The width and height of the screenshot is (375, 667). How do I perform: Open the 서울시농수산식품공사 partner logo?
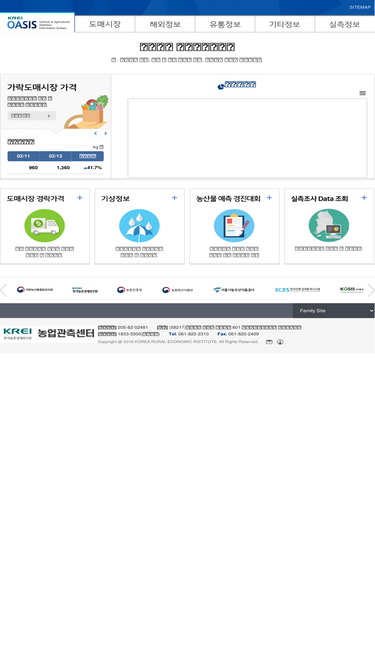pyautogui.click(x=234, y=290)
